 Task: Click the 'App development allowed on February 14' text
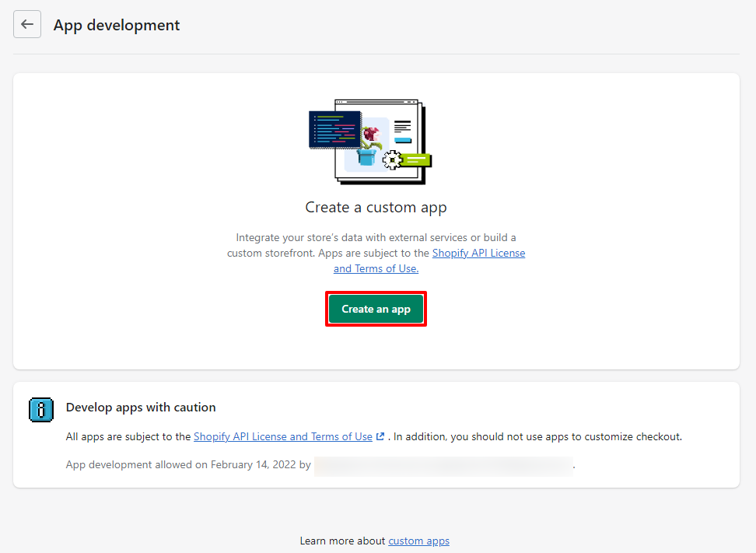(x=188, y=465)
